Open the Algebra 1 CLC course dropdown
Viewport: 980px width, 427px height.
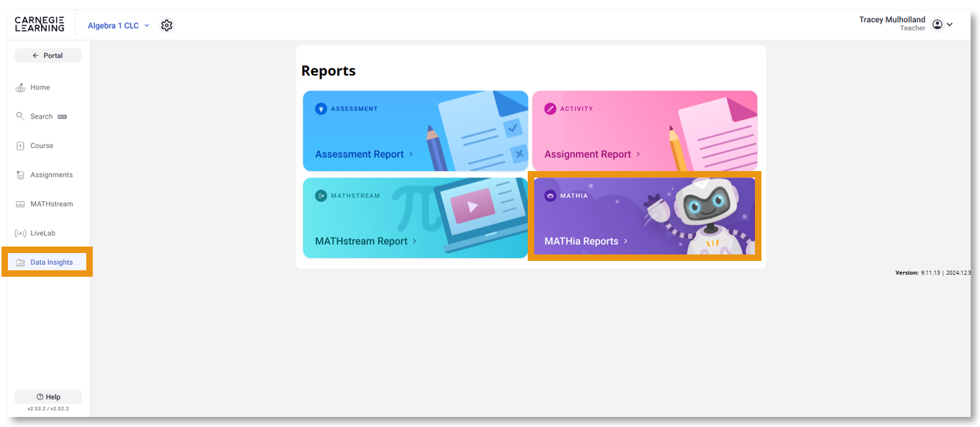119,25
